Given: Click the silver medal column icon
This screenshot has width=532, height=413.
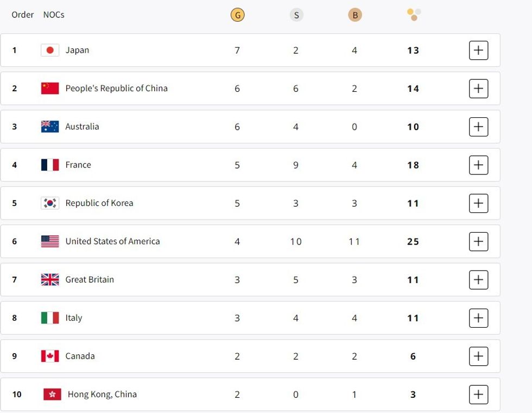Looking at the screenshot, I should click(296, 15).
